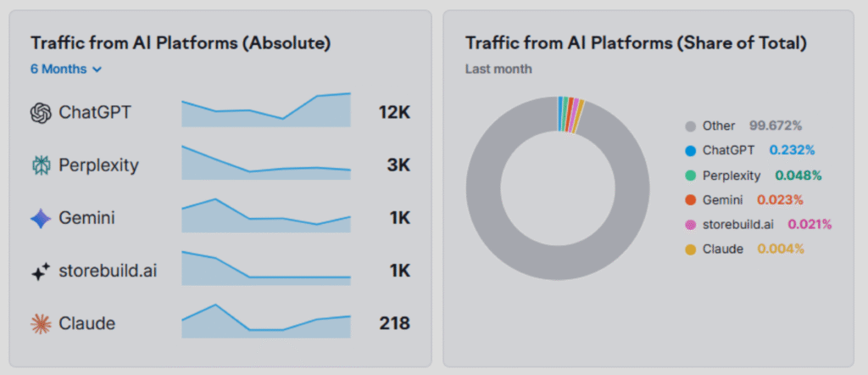The image size is (868, 375).
Task: Click the Gemini orange legend dot
Action: point(690,200)
